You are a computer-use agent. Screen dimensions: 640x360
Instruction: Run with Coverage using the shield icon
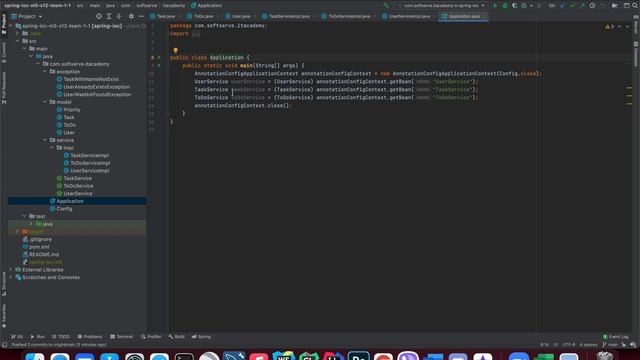(515, 6)
